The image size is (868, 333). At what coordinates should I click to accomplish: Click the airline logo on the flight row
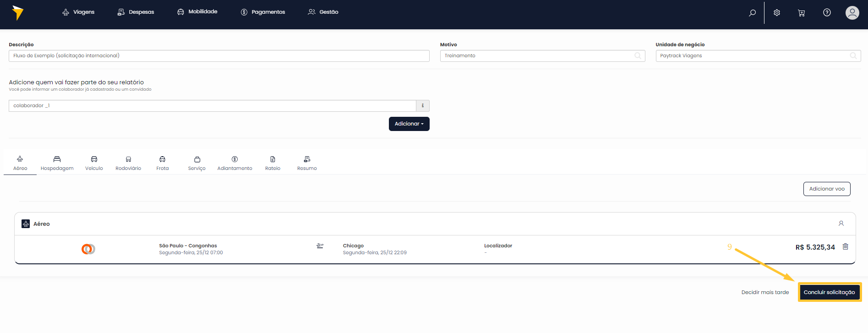88,249
